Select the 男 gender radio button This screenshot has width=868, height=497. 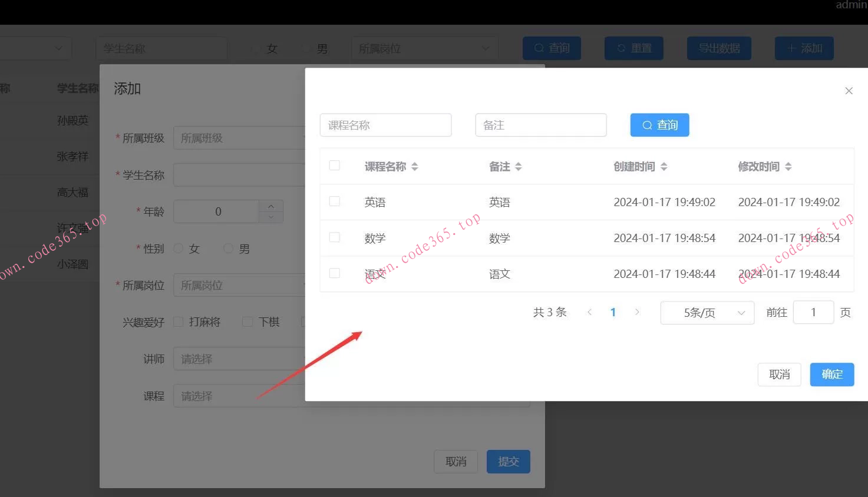tap(227, 248)
